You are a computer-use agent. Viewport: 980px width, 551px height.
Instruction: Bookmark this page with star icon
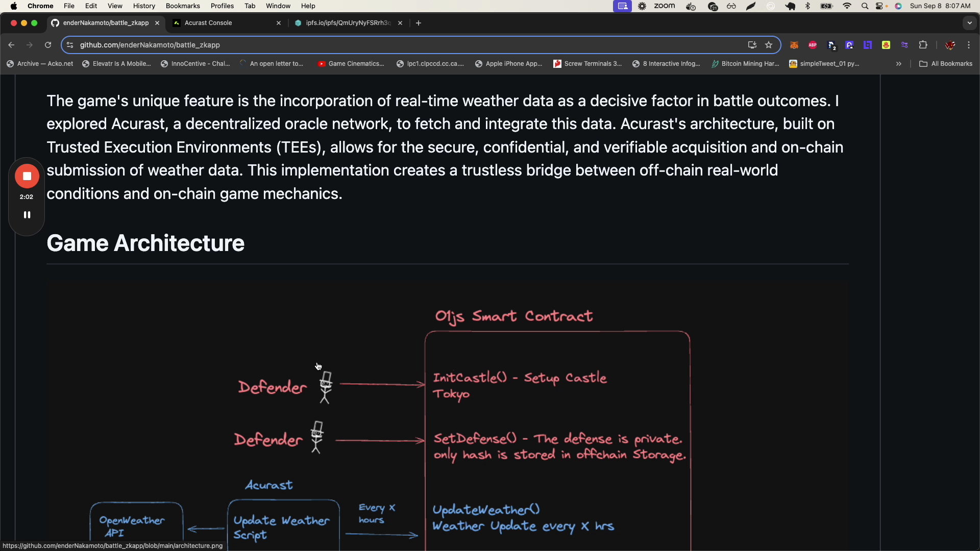click(x=769, y=45)
